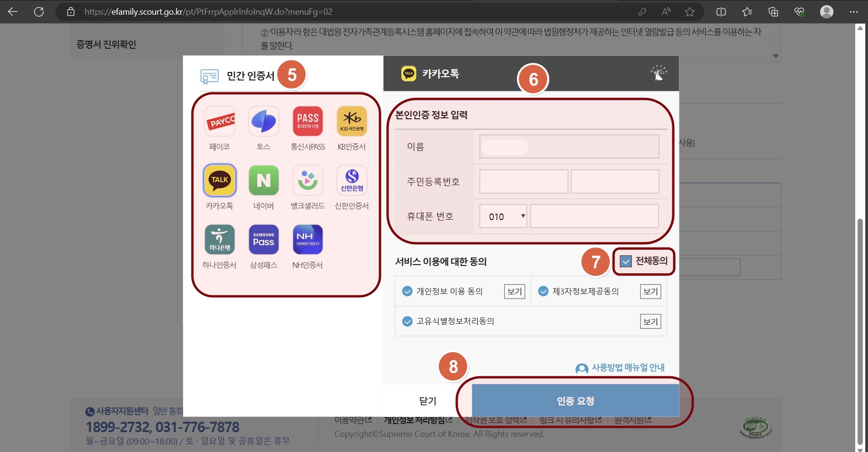
Task: Click the browser address bar URL
Action: 208,12
